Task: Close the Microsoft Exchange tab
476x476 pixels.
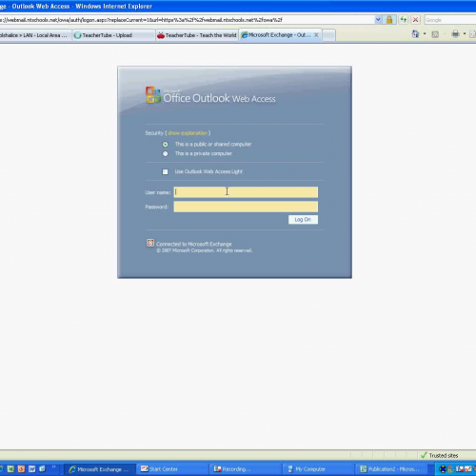Action: [x=316, y=35]
